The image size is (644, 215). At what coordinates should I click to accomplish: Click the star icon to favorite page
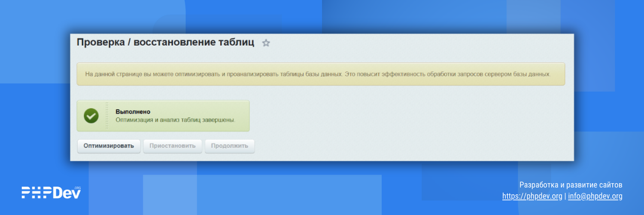(x=266, y=43)
